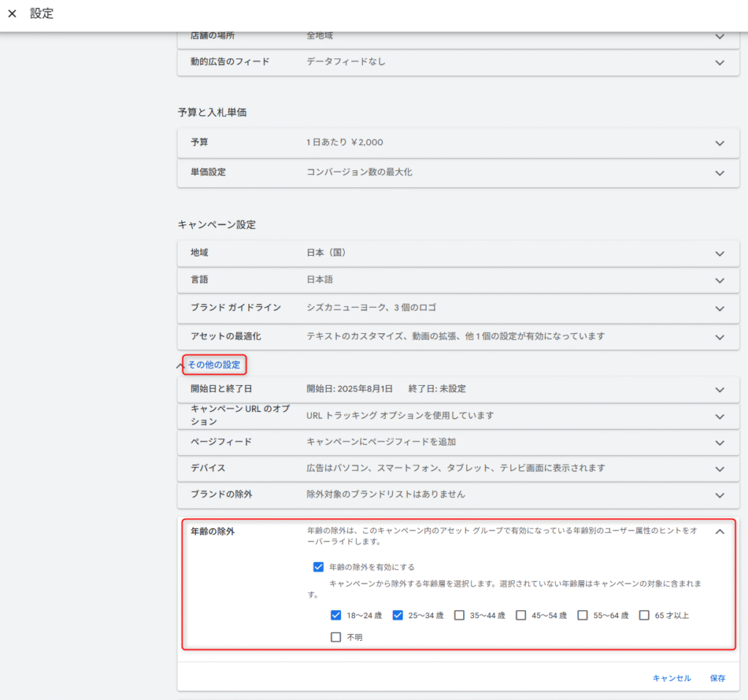Click the キャンセル button
Viewport: 748px width, 700px height.
coord(672,678)
